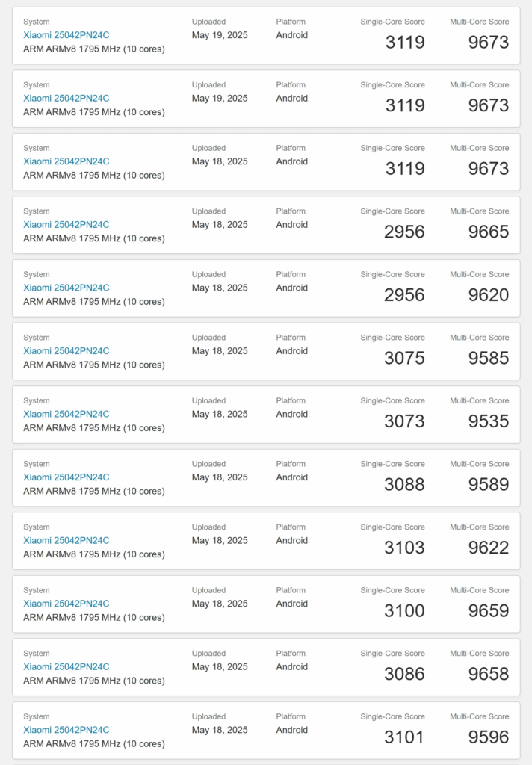
Task: Click the 3086 single-core score value
Action: pos(404,675)
